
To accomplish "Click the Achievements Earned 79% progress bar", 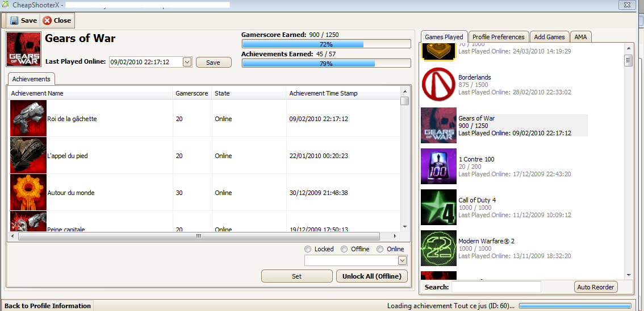I will point(326,63).
